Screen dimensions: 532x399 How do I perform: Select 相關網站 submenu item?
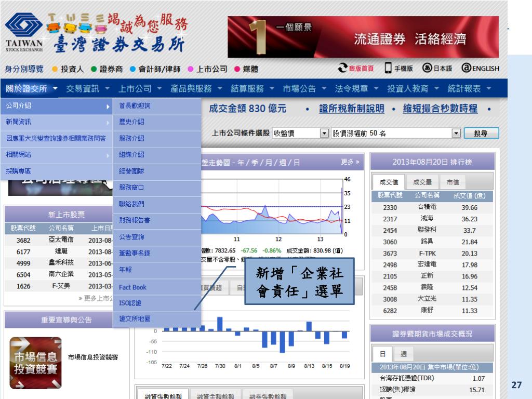(56, 155)
